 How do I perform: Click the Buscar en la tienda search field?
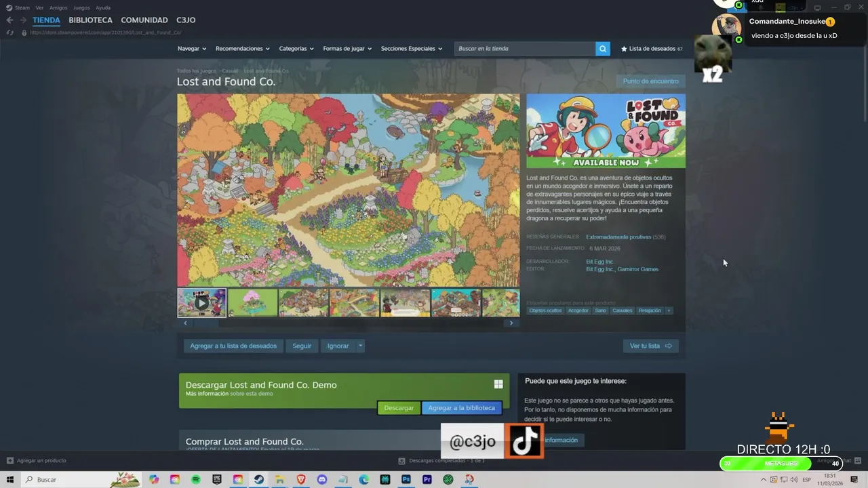point(524,49)
